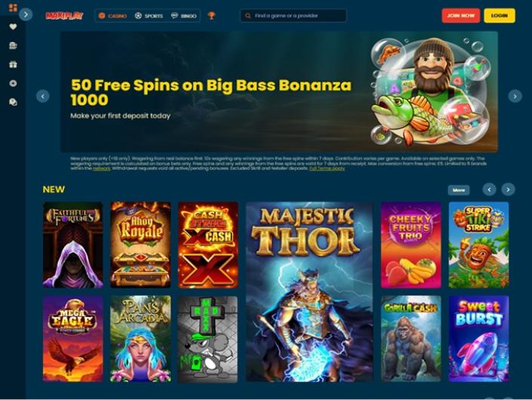Click the gift promotions icon in sidebar
This screenshot has width=532, height=400.
click(x=13, y=64)
